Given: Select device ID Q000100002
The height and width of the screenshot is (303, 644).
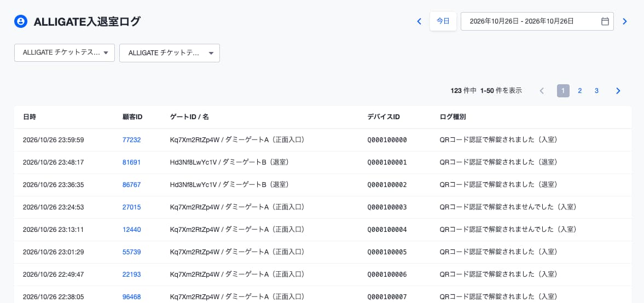Looking at the screenshot, I should pos(387,185).
